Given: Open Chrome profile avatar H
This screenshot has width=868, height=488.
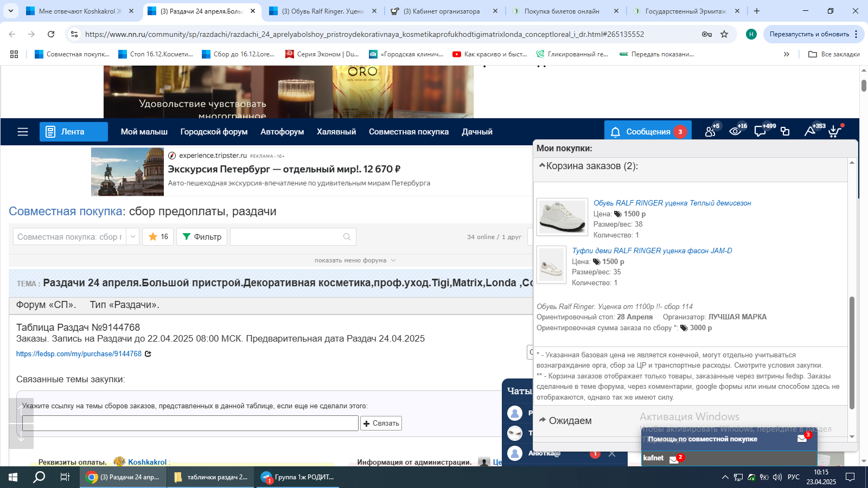Looking at the screenshot, I should (x=751, y=34).
